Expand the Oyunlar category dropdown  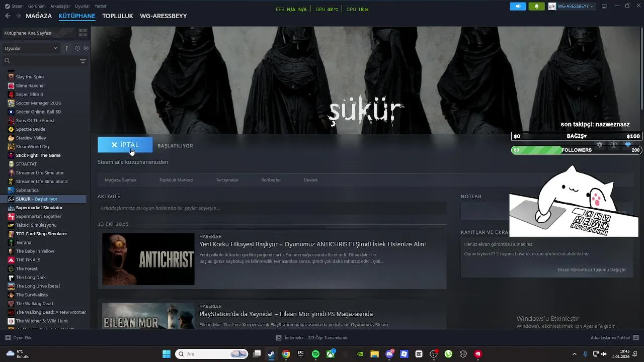click(x=31, y=48)
